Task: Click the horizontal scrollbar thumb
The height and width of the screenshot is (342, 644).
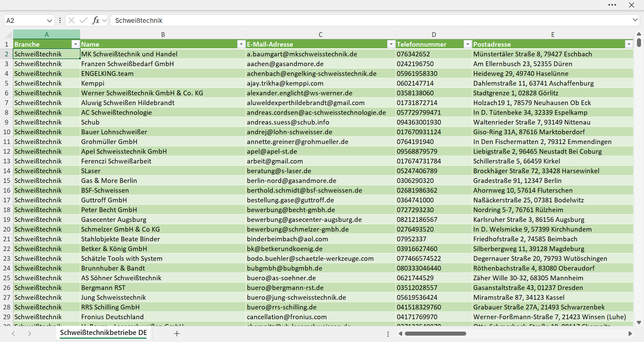Action: (x=435, y=334)
